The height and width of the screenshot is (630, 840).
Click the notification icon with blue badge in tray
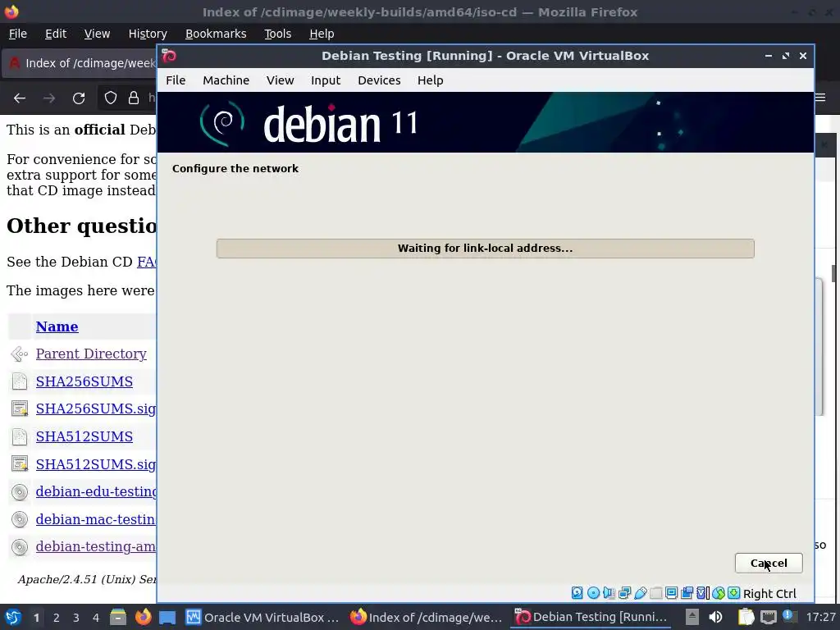[788, 616]
